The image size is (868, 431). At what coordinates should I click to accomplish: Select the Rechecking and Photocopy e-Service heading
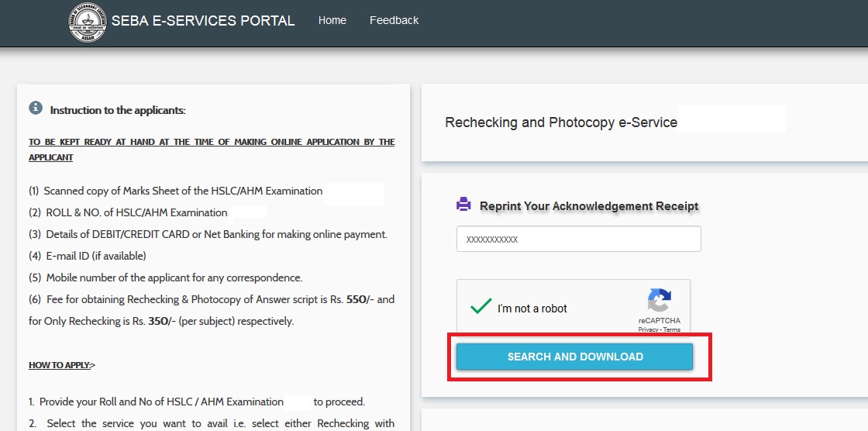click(561, 122)
